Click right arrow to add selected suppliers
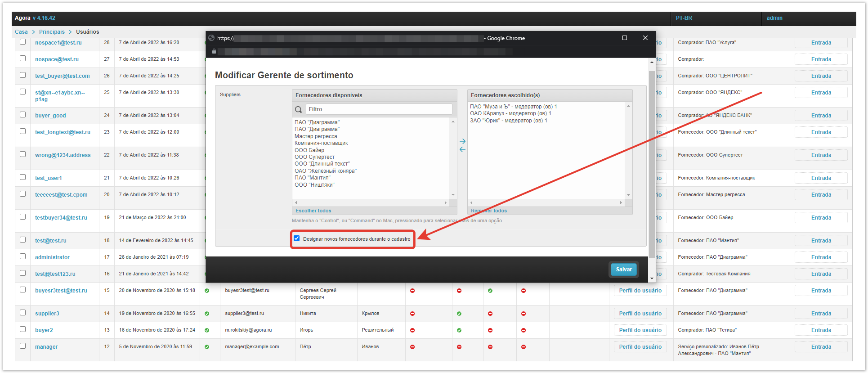Viewport: 868px width, 373px height. (x=462, y=141)
